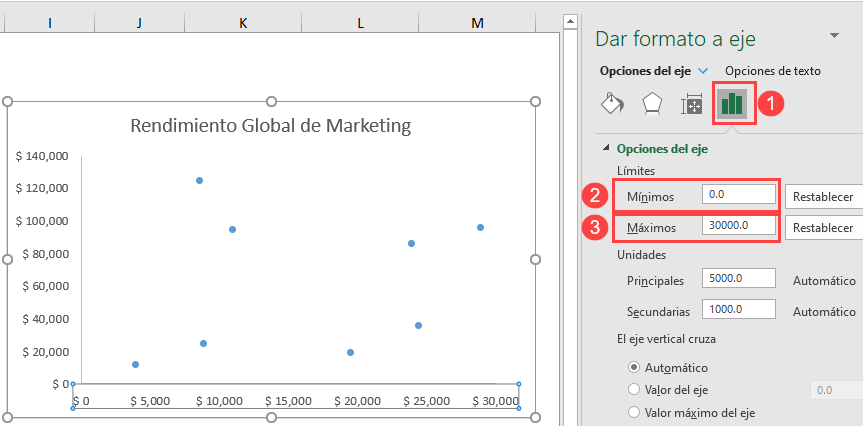Select the Automático radio button
863x426 pixels.
click(x=634, y=367)
